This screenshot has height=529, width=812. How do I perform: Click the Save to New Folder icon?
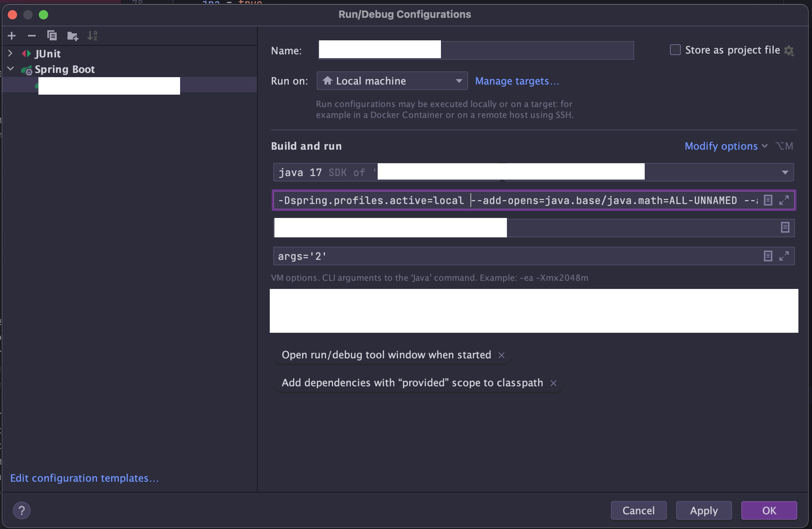click(73, 36)
